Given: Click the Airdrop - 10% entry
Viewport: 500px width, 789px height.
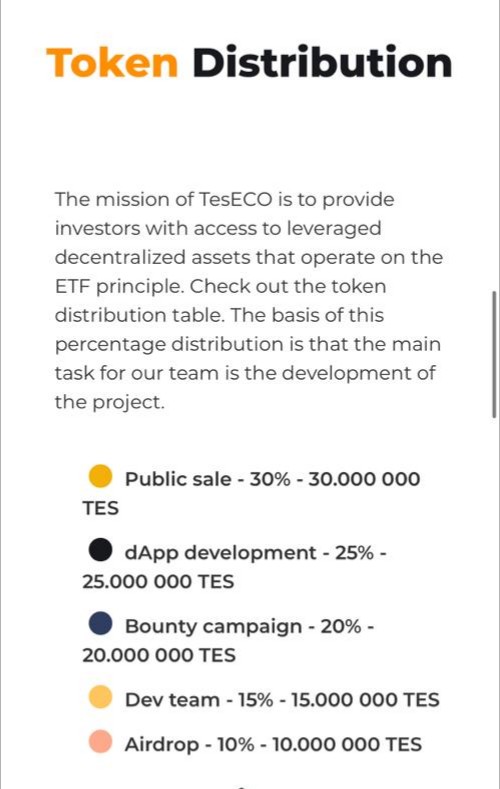Looking at the screenshot, I should (189, 745).
